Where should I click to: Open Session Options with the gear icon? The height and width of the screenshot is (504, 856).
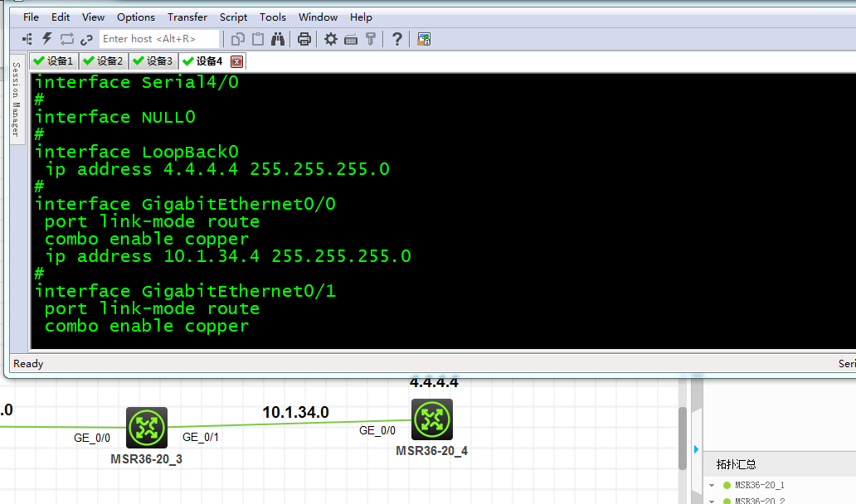(330, 39)
